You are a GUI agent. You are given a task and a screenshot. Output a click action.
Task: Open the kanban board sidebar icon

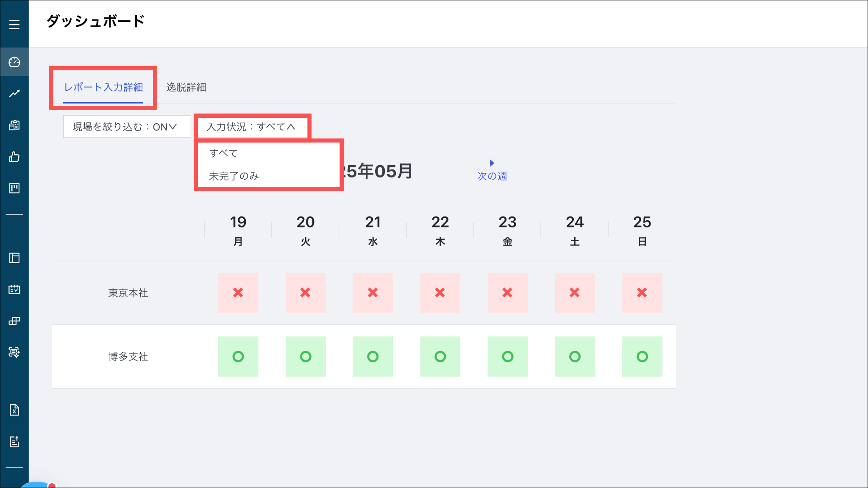14,188
